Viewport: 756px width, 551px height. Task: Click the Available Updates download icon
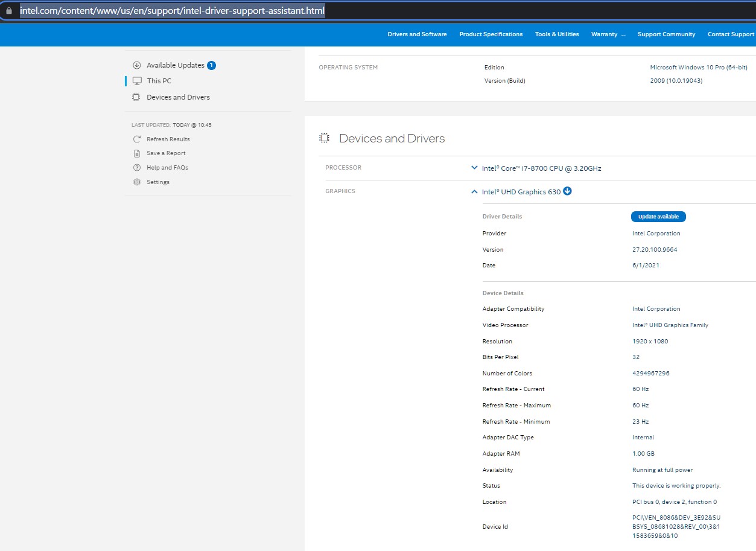point(136,65)
